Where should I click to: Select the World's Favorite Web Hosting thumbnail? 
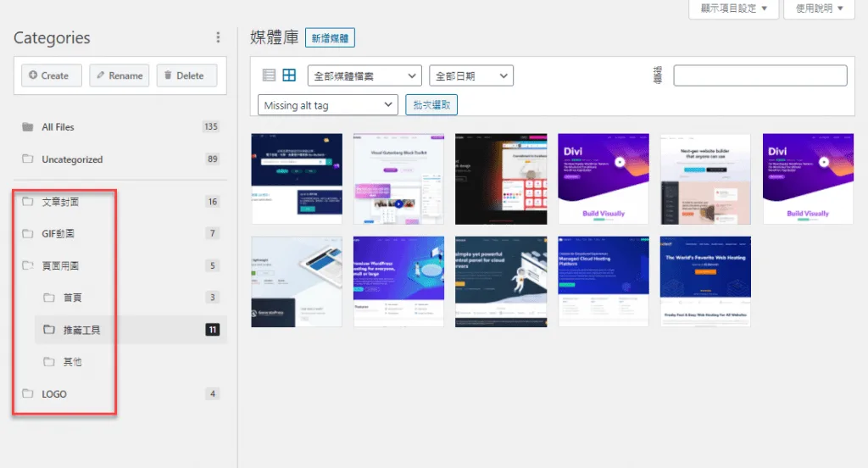705,281
